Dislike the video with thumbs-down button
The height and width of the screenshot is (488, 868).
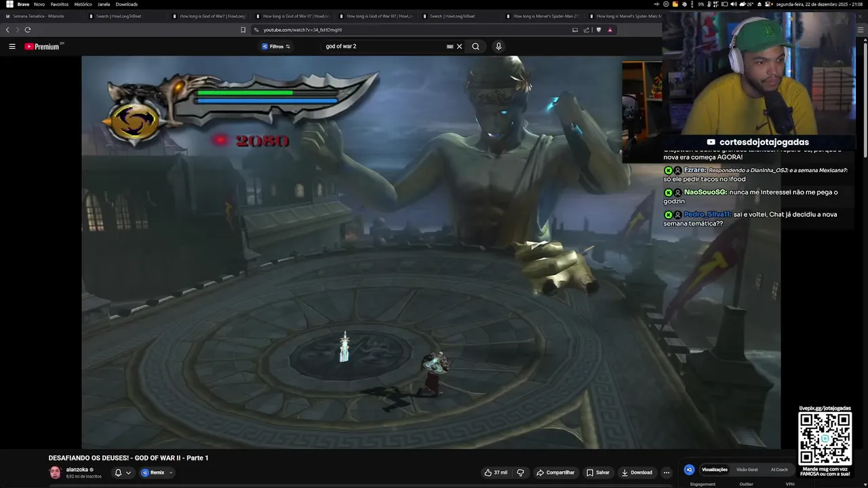click(x=521, y=472)
